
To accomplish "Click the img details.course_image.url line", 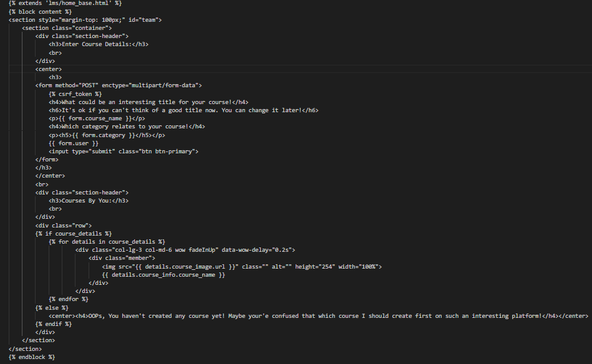I will (241, 267).
